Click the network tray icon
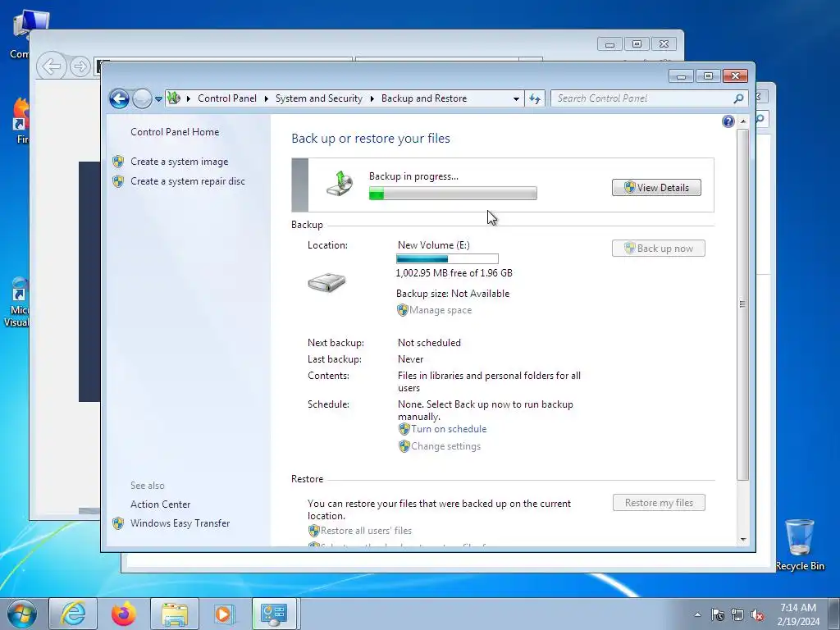 click(737, 614)
